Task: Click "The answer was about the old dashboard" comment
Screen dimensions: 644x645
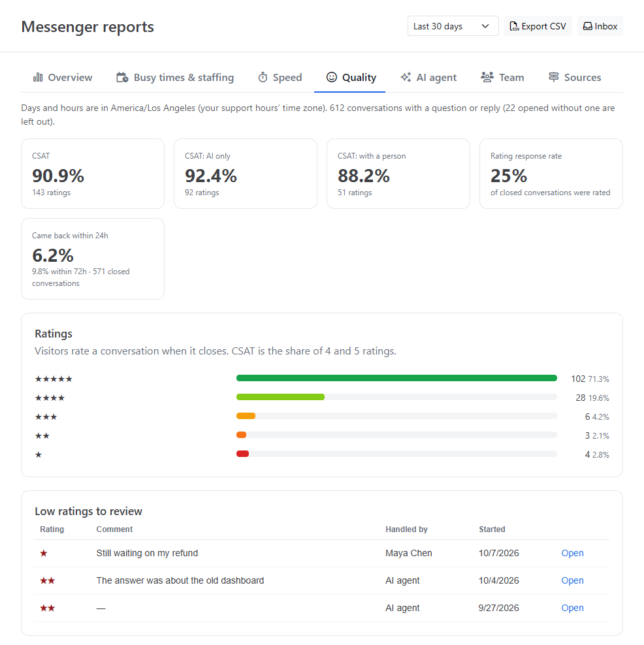Action: [x=180, y=580]
